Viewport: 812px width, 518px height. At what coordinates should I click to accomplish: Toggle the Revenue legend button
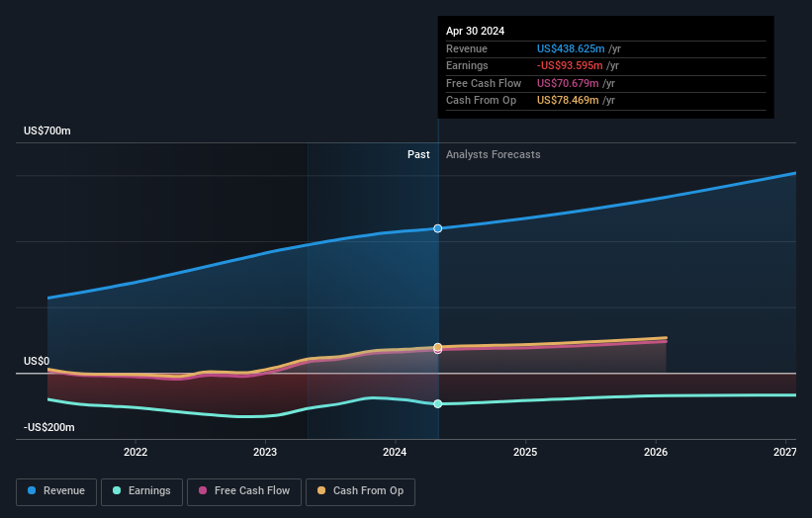click(56, 491)
